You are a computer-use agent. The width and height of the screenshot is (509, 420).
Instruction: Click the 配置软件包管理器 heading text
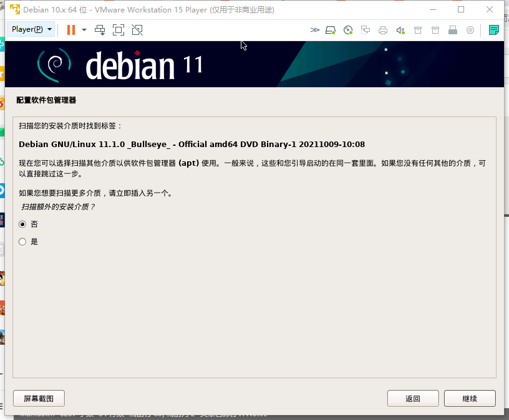(x=46, y=100)
